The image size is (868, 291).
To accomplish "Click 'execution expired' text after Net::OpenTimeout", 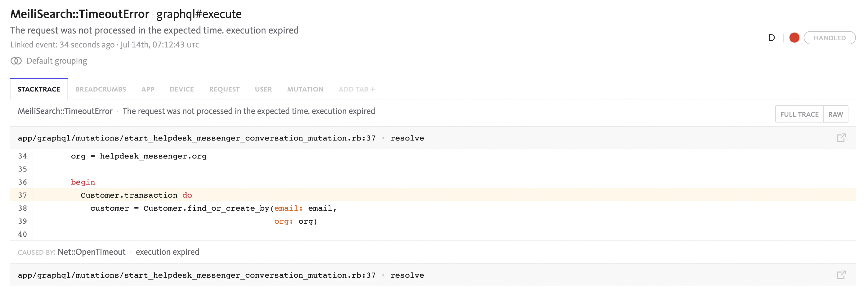I will (x=167, y=252).
